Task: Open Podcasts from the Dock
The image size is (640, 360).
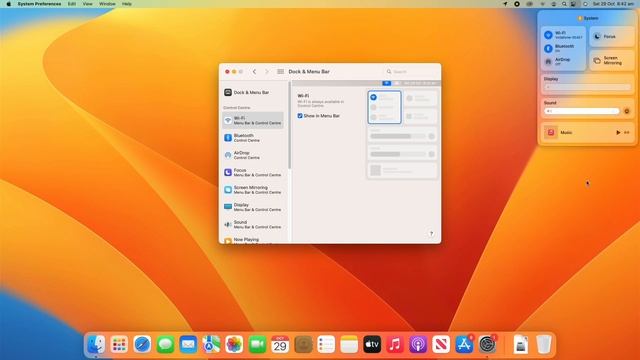Action: click(x=418, y=344)
